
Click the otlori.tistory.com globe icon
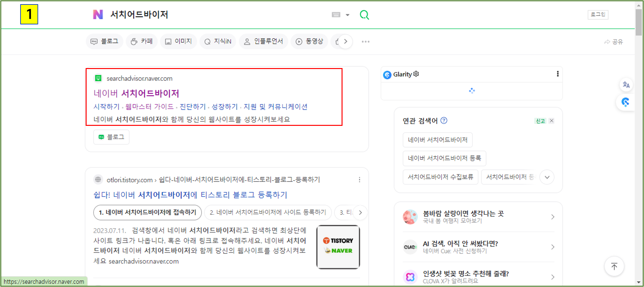pyautogui.click(x=98, y=179)
